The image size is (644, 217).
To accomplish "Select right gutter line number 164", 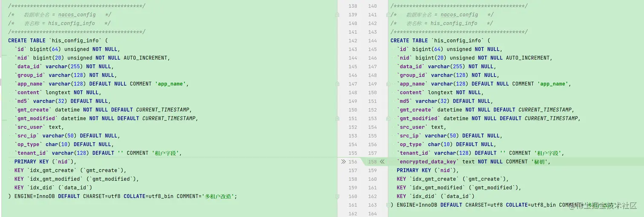I will [372, 214].
